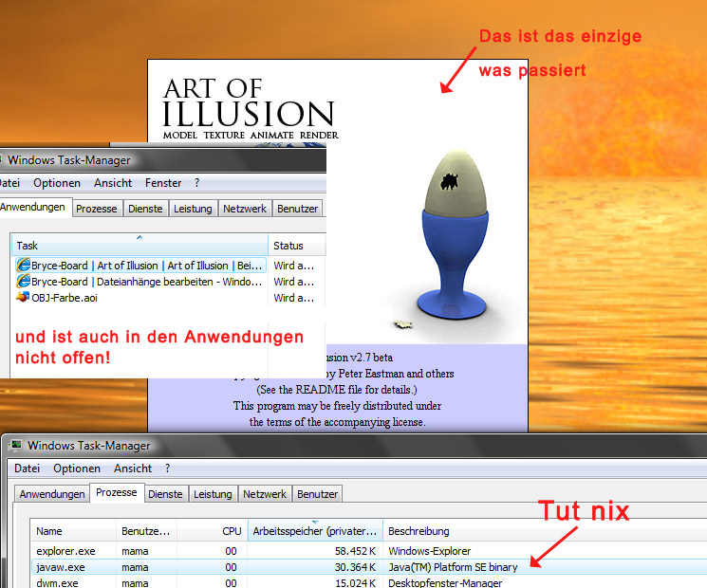Image resolution: width=707 pixels, height=588 pixels.
Task: Select the OBJ-Farbe.aoi task row
Action: (57, 298)
